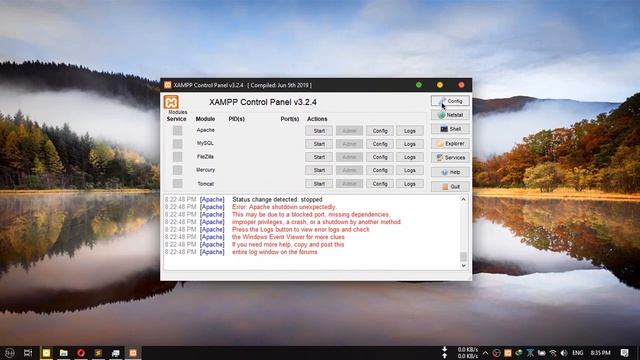Click taskbar clock showing 8:35 PM
The image size is (640, 360).
tap(600, 353)
